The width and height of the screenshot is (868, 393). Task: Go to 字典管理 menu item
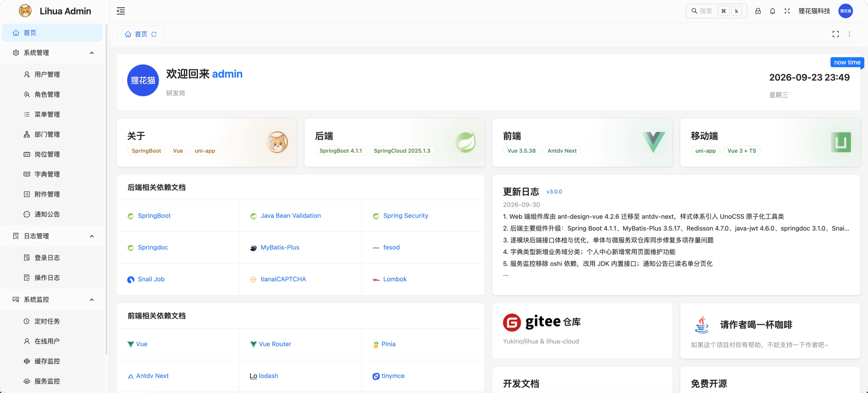point(52,174)
